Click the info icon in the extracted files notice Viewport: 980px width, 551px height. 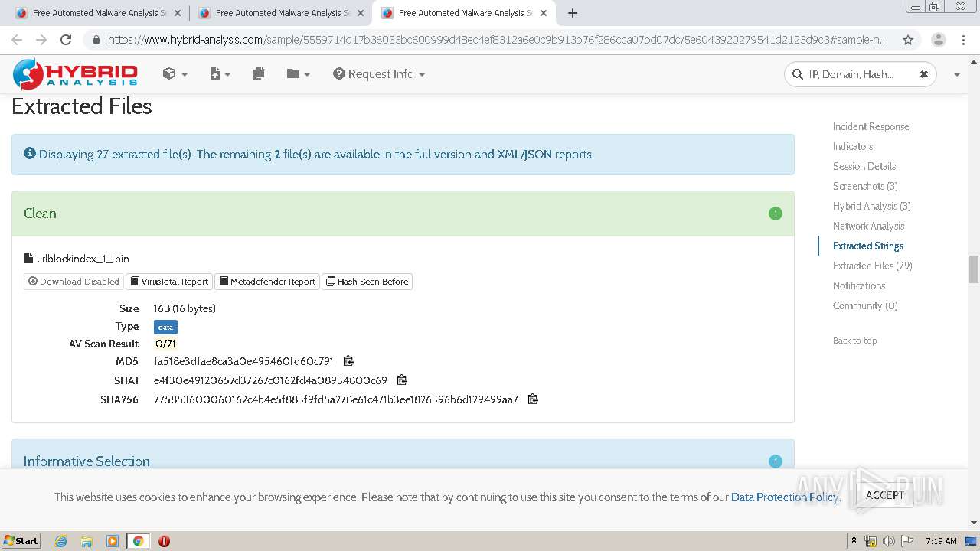click(x=30, y=154)
